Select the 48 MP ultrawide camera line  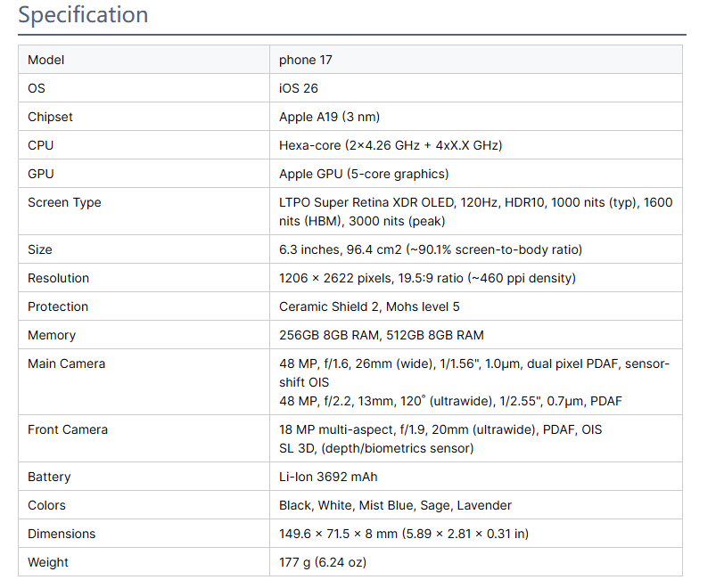(450, 401)
